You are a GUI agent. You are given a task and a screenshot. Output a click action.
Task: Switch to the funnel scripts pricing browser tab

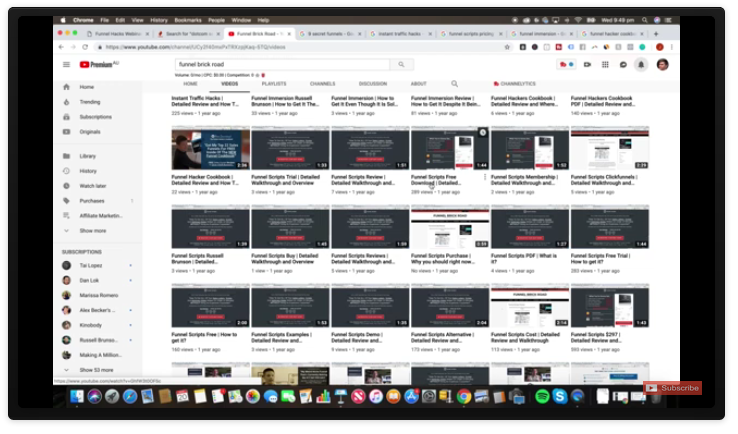pyautogui.click(x=471, y=34)
